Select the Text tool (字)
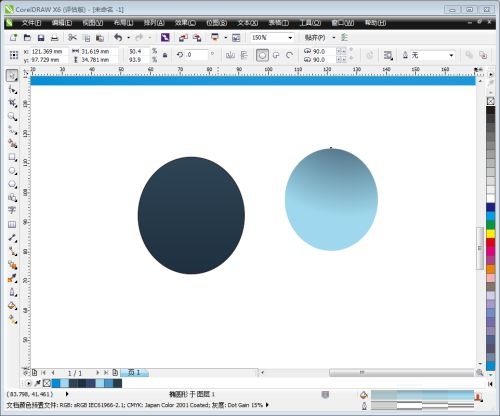500x416 pixels. (12, 210)
